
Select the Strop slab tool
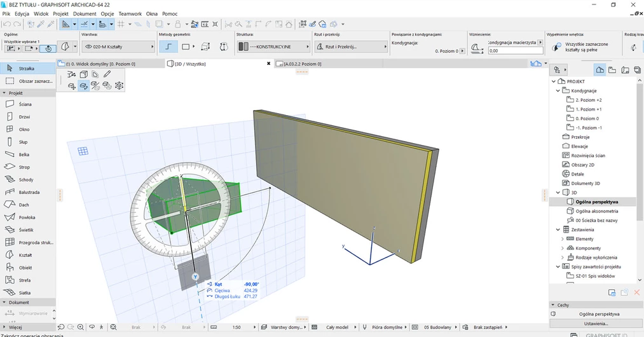tap(27, 167)
